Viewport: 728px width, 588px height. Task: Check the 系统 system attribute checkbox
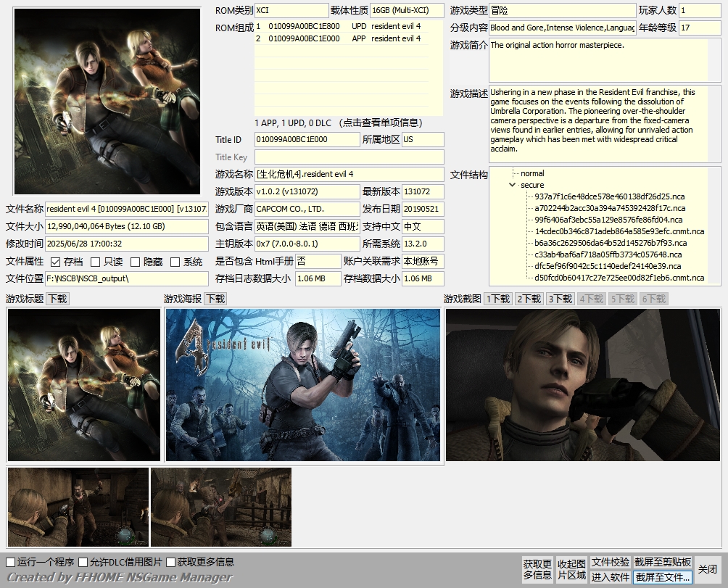175,262
